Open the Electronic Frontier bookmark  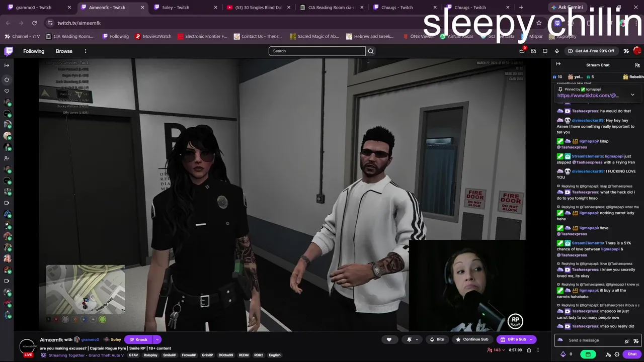click(x=202, y=36)
